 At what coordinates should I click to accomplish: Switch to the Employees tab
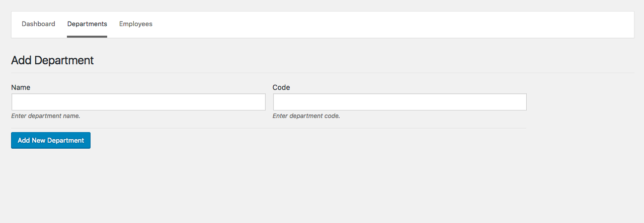click(x=136, y=24)
